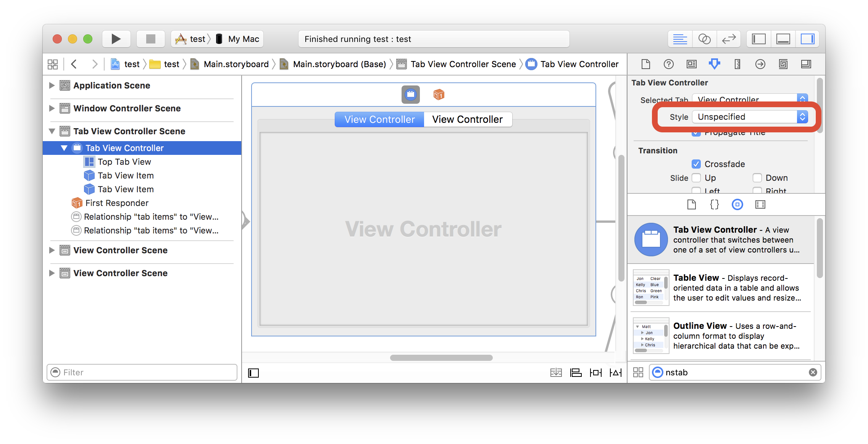The height and width of the screenshot is (444, 868).
Task: Click the document outline toggle icon
Action: point(253,373)
